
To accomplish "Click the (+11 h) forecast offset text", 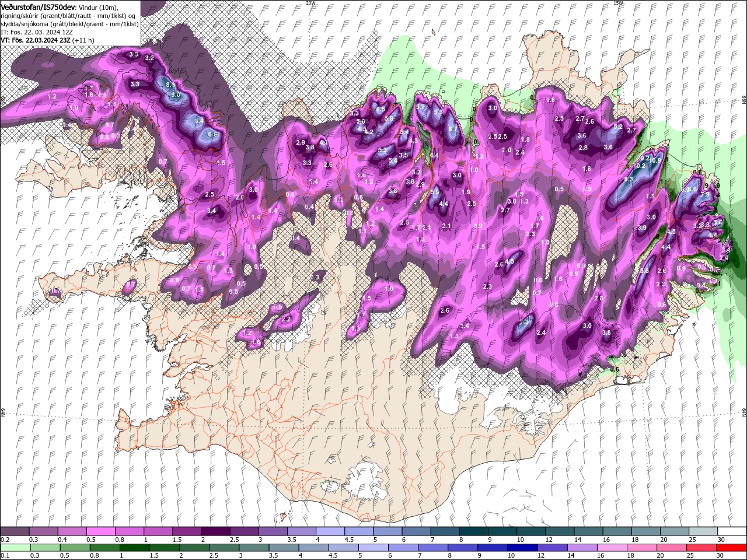I will 83,40.
